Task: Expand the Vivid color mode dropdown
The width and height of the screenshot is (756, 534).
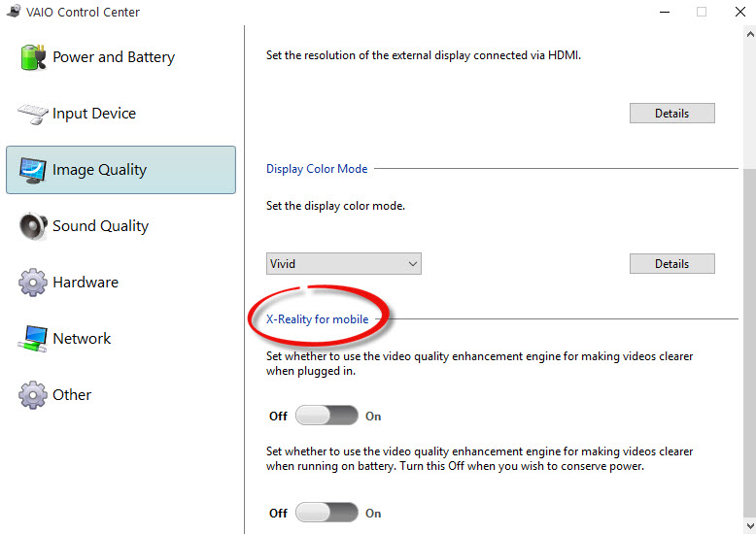Action: tap(343, 264)
